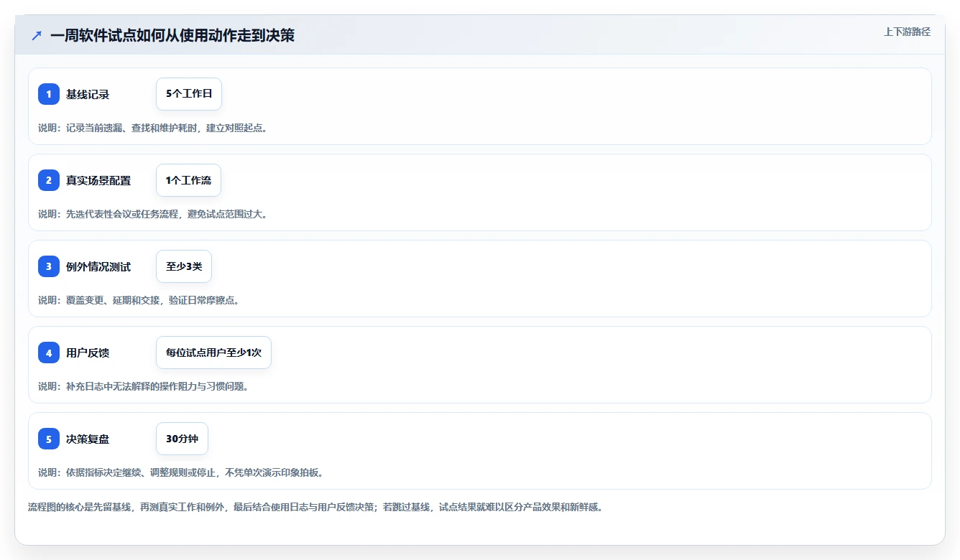960x560 pixels.
Task: Click step number badge 1
Action: [x=49, y=94]
